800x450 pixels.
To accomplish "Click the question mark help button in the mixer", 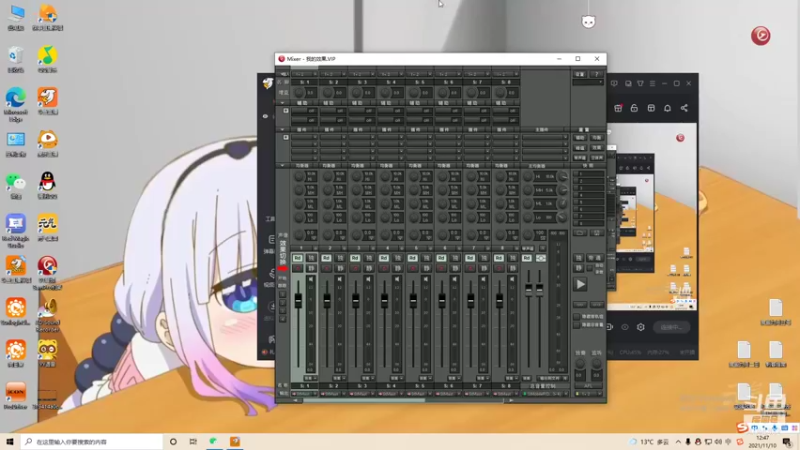I will (596, 74).
